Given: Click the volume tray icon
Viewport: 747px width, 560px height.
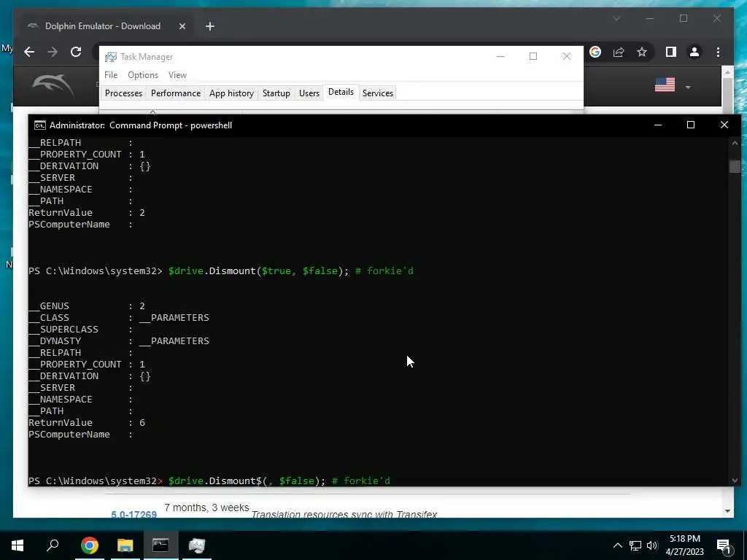Looking at the screenshot, I should coord(652,545).
